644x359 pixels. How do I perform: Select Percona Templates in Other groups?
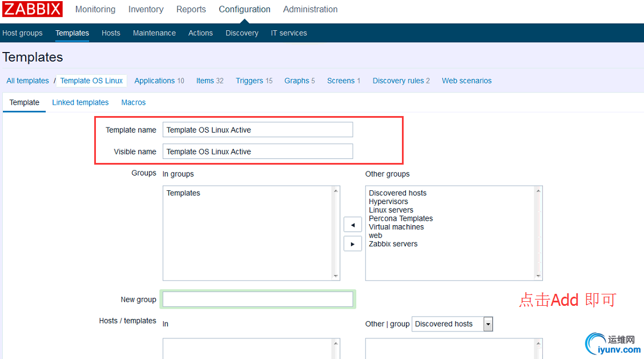[400, 218]
